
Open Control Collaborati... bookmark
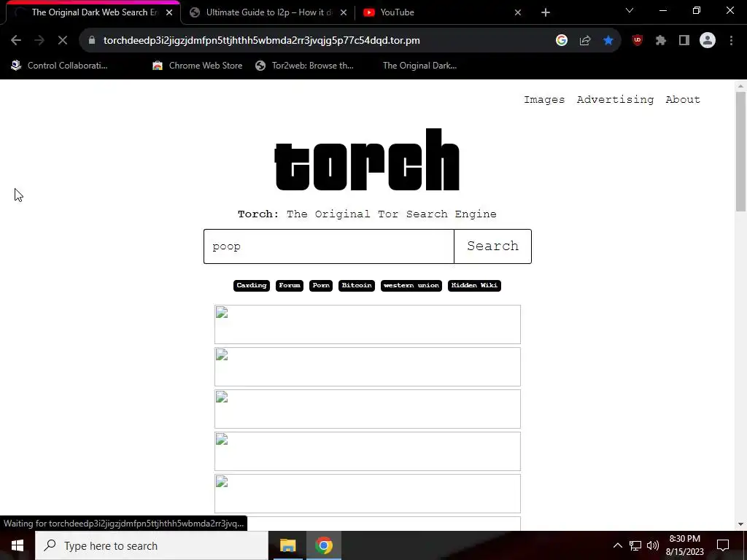59,66
